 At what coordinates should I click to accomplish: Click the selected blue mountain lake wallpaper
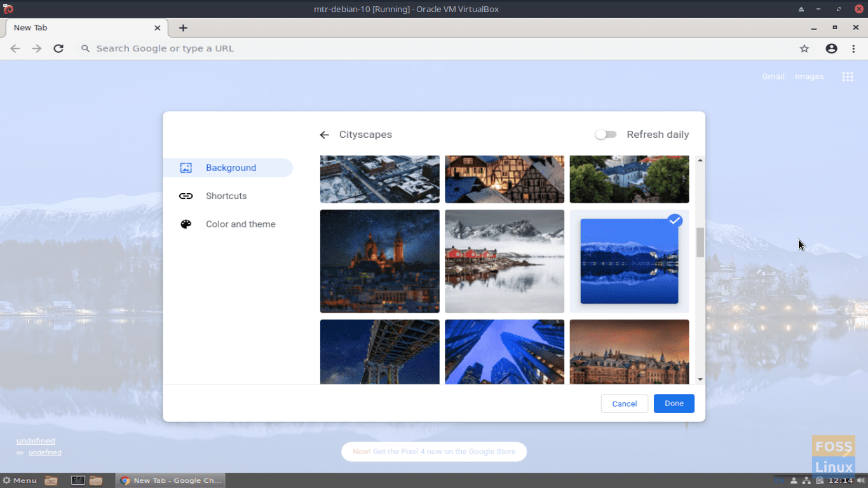coord(629,261)
